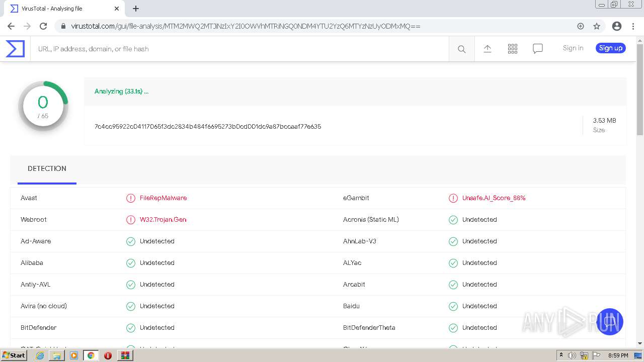This screenshot has height=362, width=644.
Task: Close the VirusTotal tab
Action: pos(117,9)
